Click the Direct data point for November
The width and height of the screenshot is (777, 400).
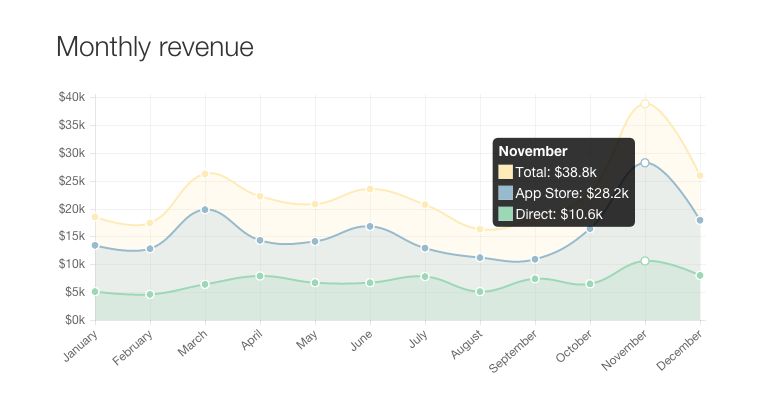coord(645,261)
